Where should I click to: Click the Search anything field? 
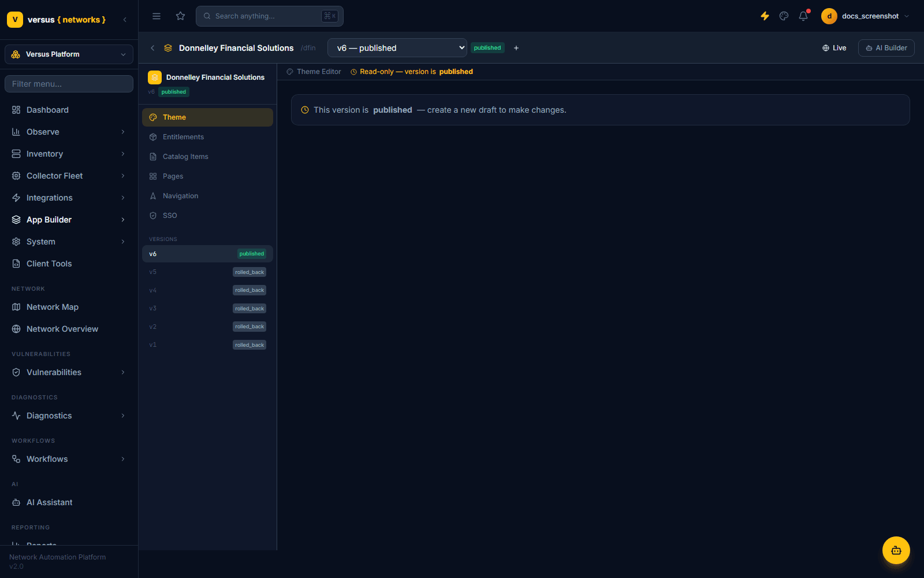point(270,16)
